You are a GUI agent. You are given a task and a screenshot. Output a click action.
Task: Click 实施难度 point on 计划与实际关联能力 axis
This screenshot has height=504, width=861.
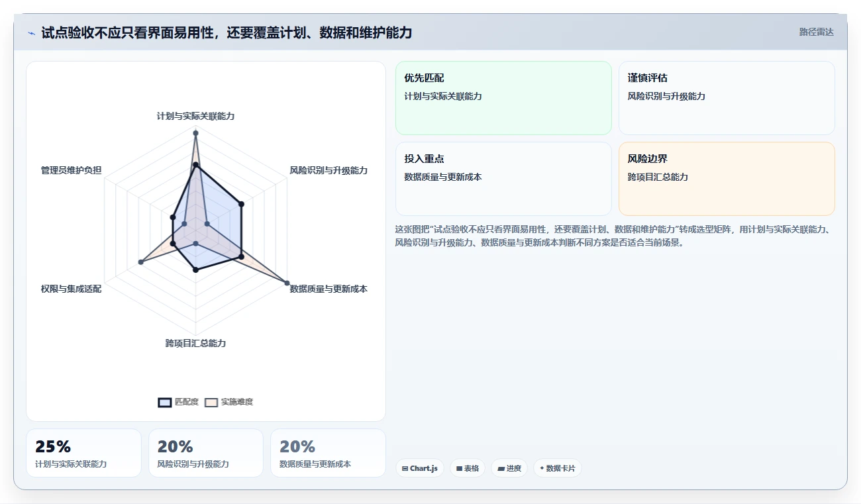point(195,133)
